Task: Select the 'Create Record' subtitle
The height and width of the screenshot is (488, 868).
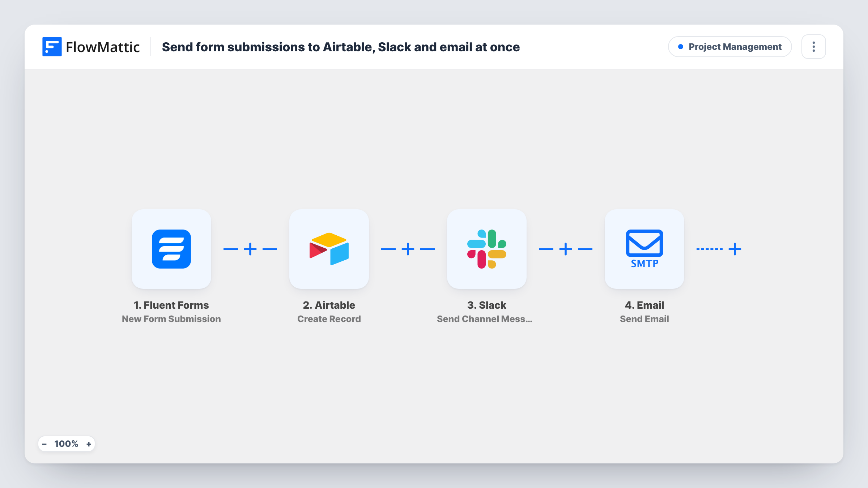Action: pyautogui.click(x=329, y=319)
